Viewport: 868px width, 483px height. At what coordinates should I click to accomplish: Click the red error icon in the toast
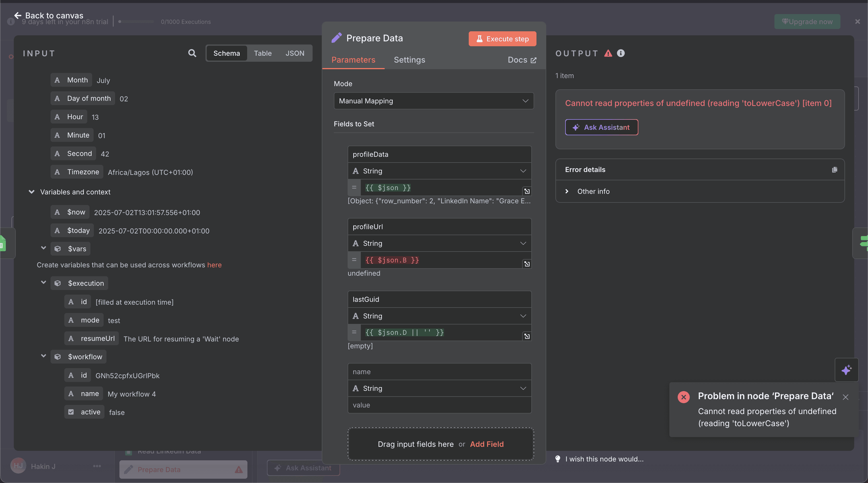click(x=683, y=397)
